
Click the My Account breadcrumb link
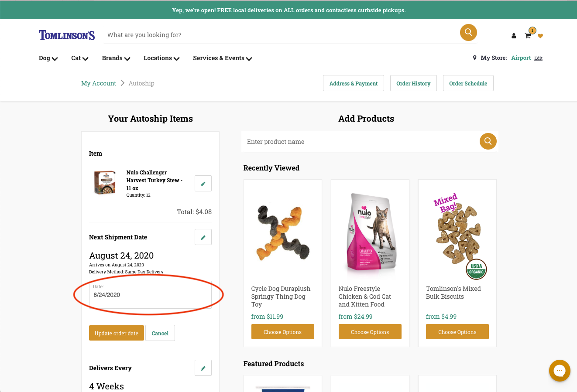click(x=99, y=83)
